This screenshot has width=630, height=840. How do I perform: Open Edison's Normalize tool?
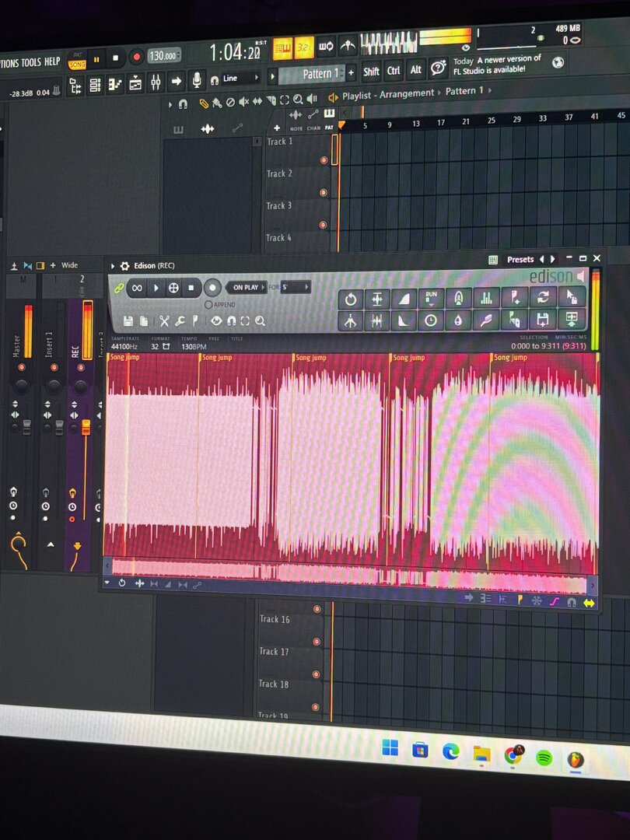click(377, 299)
